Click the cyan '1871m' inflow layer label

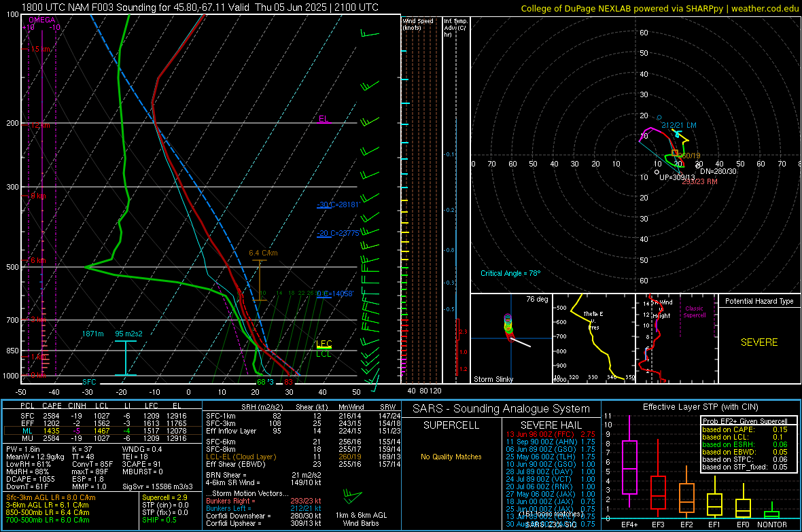coord(92,334)
